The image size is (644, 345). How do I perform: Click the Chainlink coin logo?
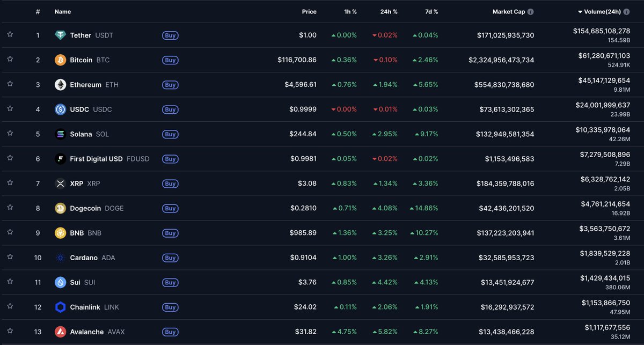60,307
